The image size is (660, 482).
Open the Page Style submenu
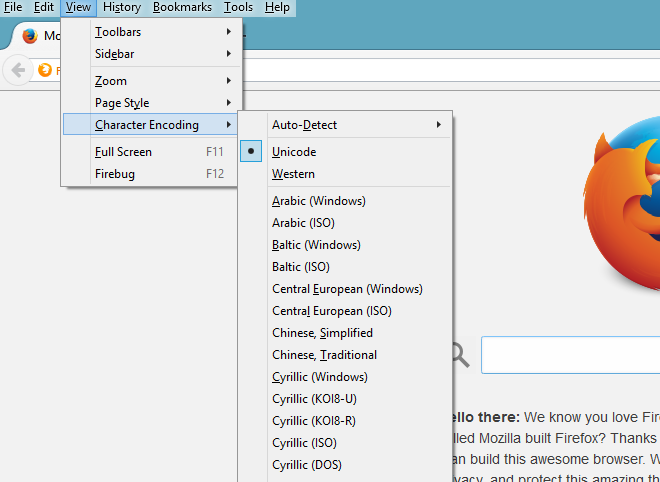pos(152,102)
